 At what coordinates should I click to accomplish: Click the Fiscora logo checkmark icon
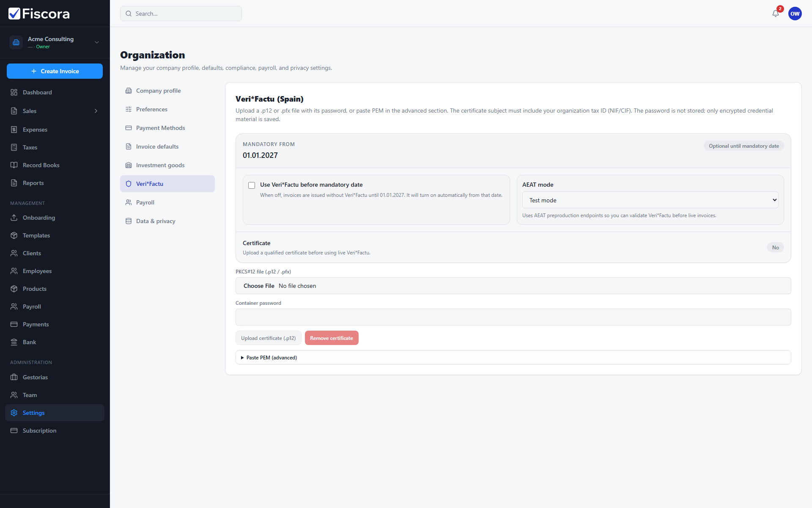click(14, 14)
